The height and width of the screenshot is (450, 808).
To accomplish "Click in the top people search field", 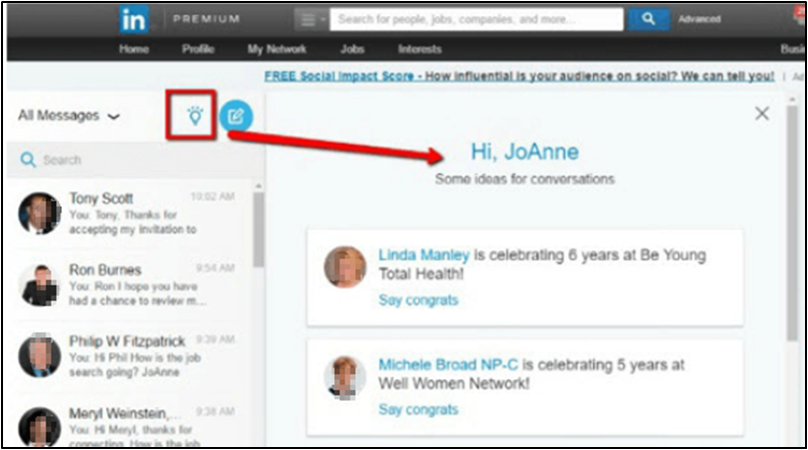I will tap(476, 19).
